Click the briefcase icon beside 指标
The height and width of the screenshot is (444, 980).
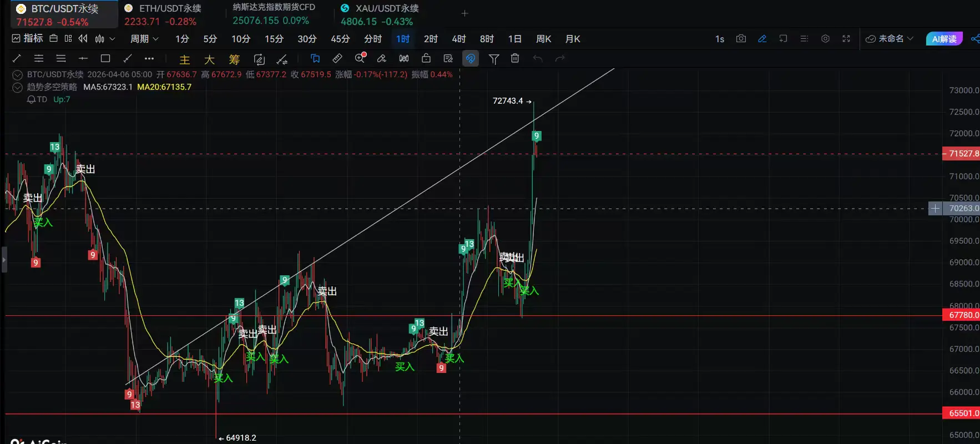coord(53,38)
